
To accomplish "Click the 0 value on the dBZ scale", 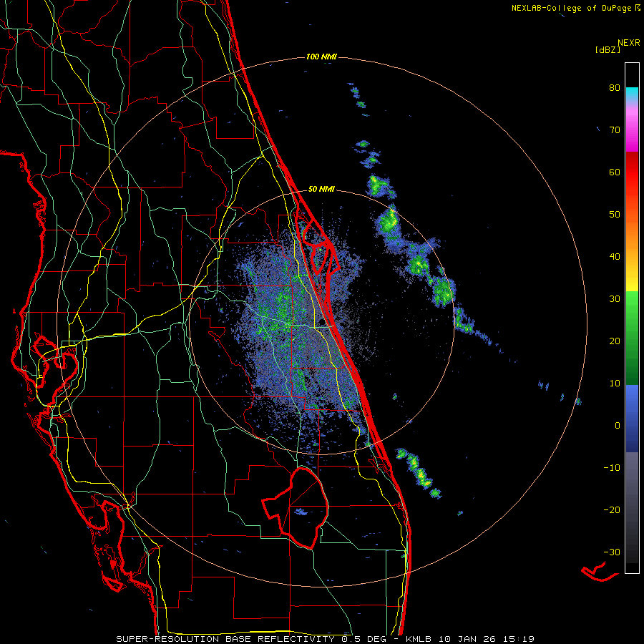I will click(x=618, y=426).
